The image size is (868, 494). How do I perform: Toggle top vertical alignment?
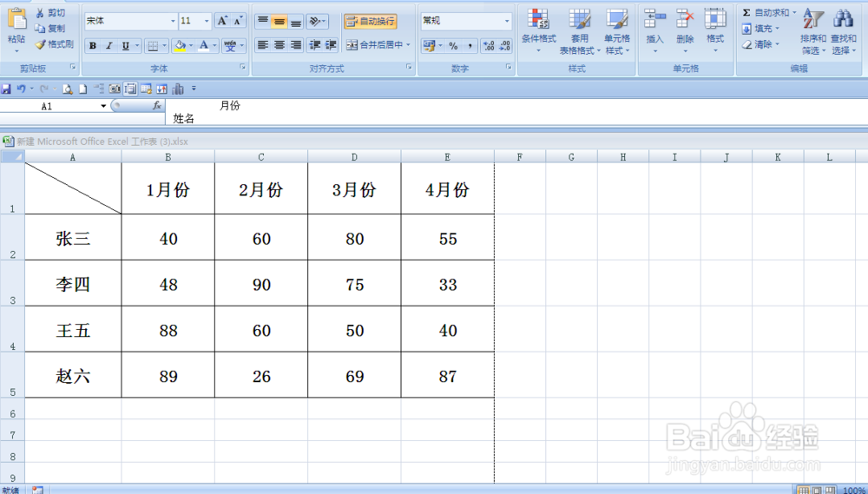[x=263, y=21]
